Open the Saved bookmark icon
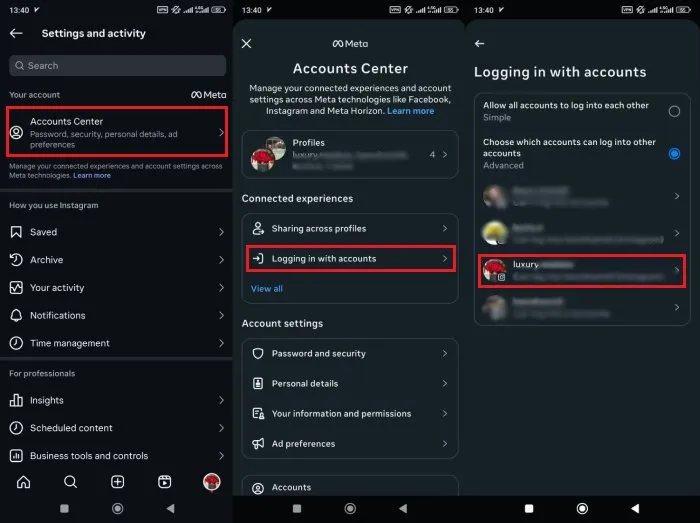Image resolution: width=700 pixels, height=523 pixels. pos(16,232)
